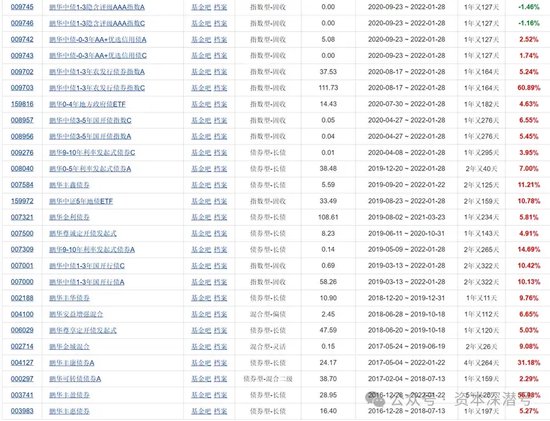Open 基金吧 link in row 008040
This screenshot has height=421, width=550.
pos(201,169)
